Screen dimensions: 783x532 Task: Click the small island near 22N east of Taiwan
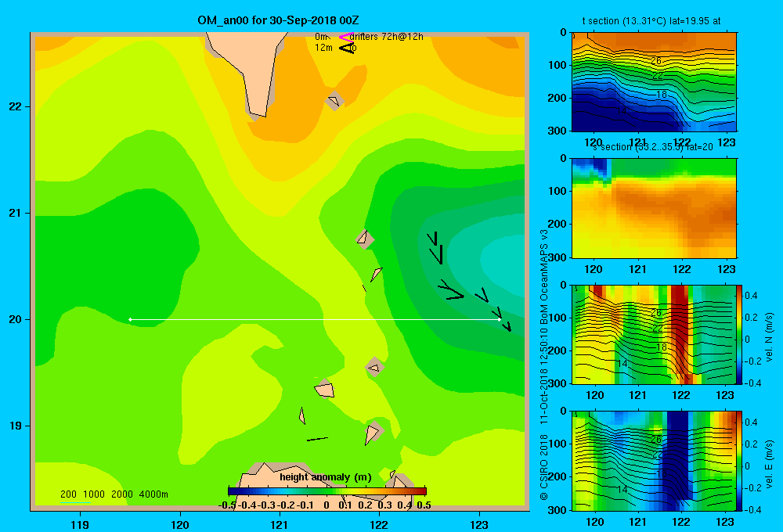[334, 101]
